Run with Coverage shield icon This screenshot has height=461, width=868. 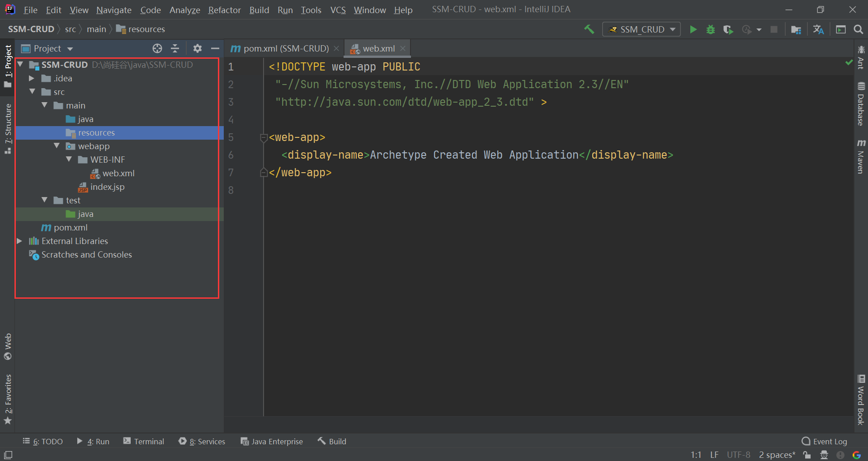[728, 29]
